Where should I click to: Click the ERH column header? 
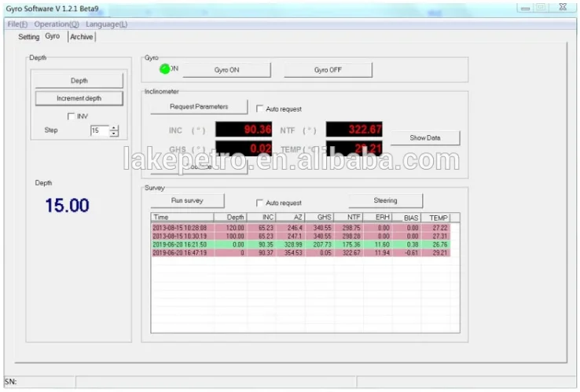tap(378, 217)
